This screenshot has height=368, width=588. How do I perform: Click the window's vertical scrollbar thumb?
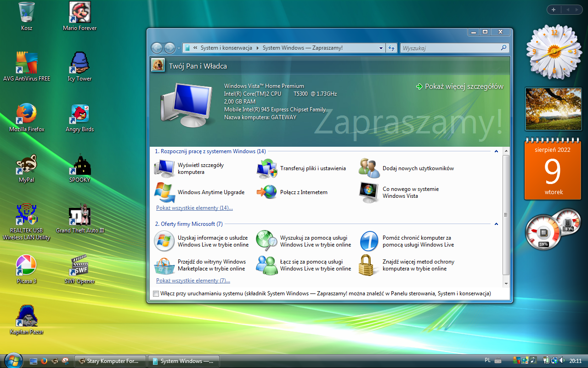(x=506, y=214)
